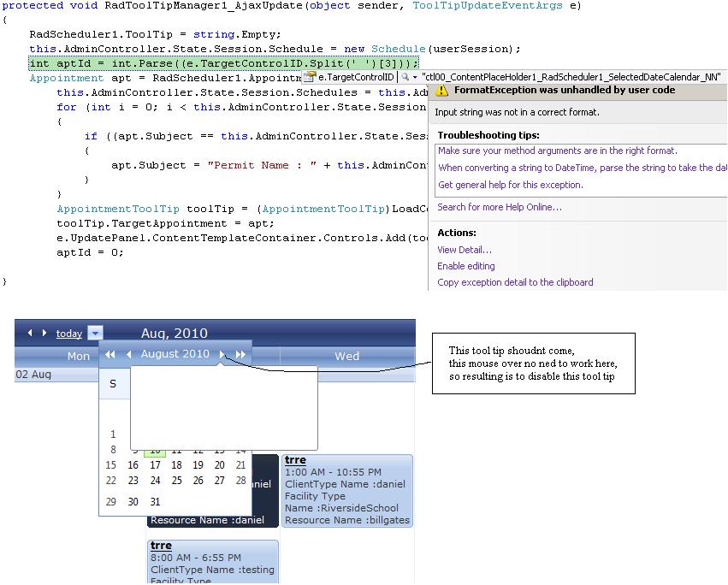Viewport: 728px width, 585px height.
Task: Click the magnifier visualizer icon in debugger datatip
Action: tap(405, 77)
